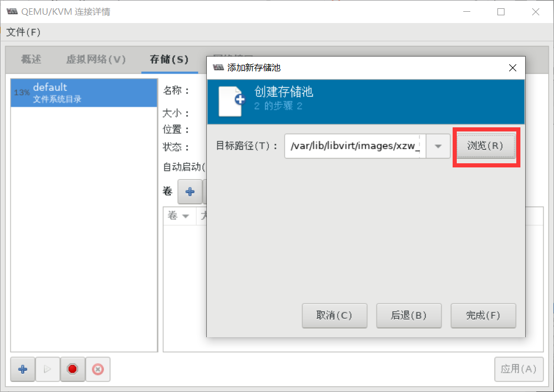The width and height of the screenshot is (554, 392).
Task: Click the add storage pool plus icon
Action: [x=23, y=370]
